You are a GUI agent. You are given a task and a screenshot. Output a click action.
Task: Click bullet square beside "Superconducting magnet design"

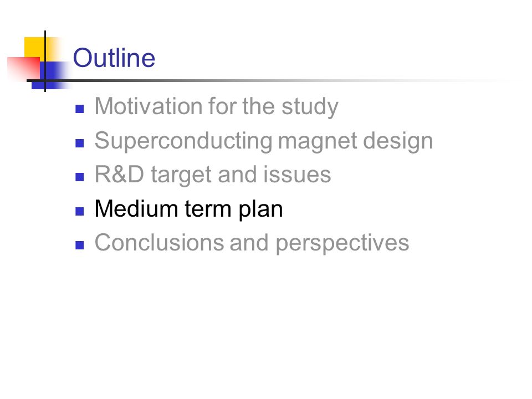(79, 143)
